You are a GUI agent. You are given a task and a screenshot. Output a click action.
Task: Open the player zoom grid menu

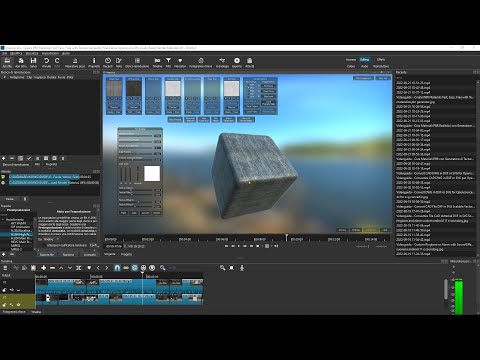pyautogui.click(x=267, y=246)
